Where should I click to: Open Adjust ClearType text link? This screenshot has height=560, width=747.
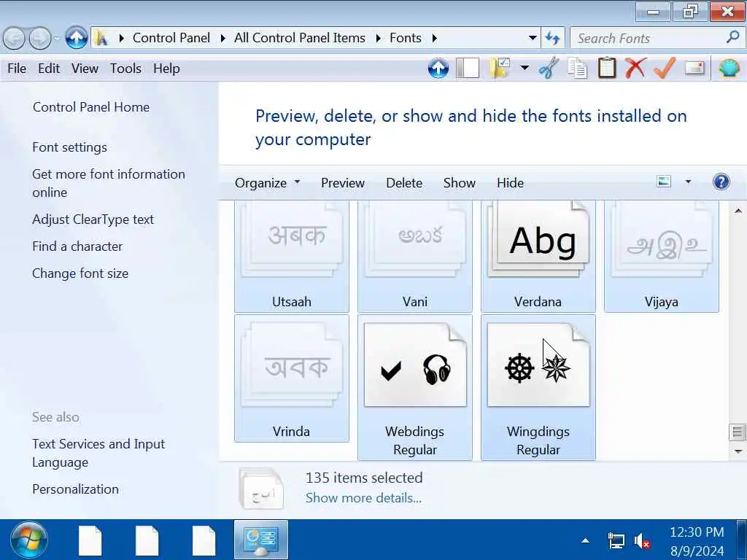[x=93, y=219]
